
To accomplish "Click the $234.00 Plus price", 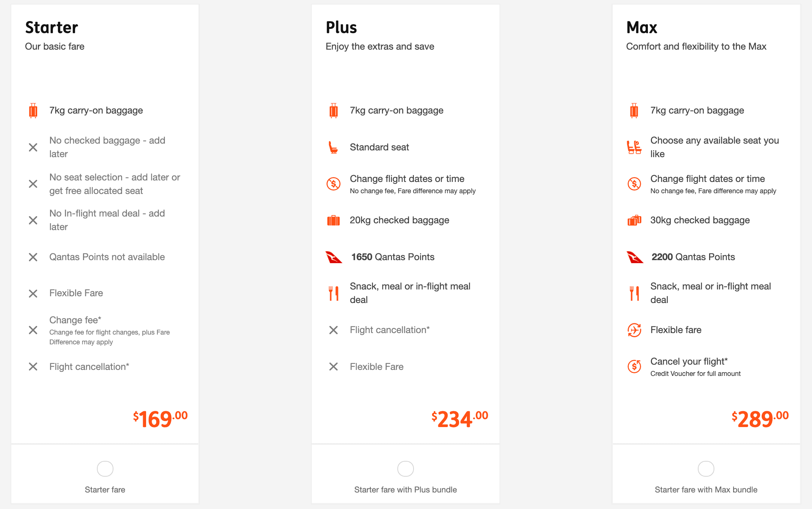I will click(x=460, y=419).
